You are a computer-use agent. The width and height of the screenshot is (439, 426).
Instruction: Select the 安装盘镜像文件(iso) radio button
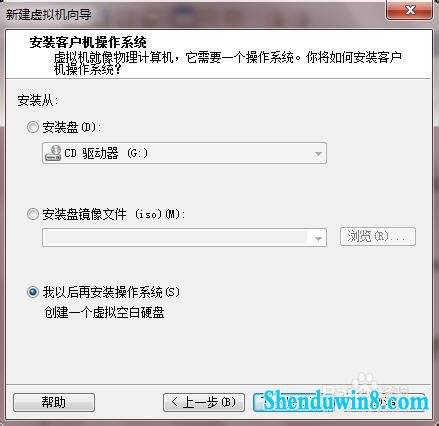(33, 214)
